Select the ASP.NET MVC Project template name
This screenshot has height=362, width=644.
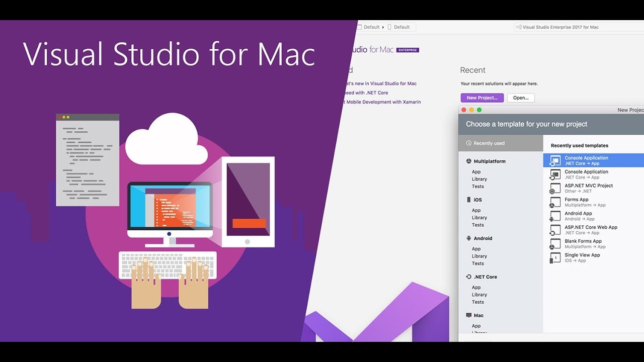(x=589, y=186)
